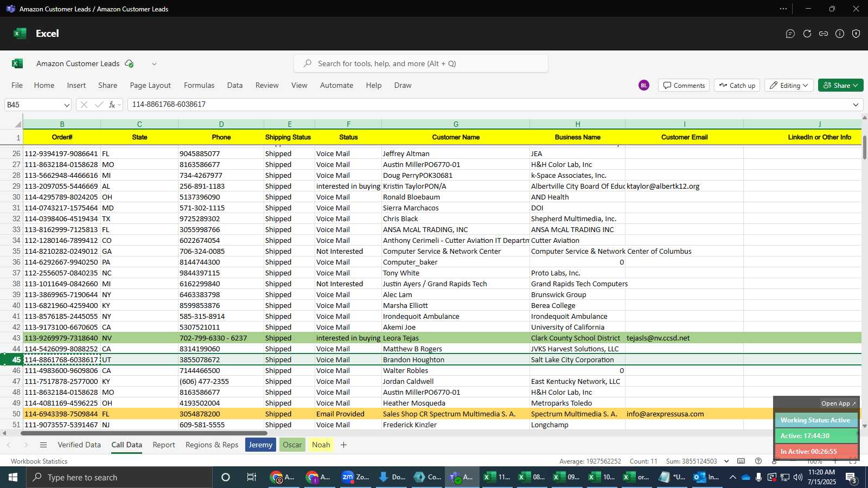Click Open App on time tracker widget
The image size is (868, 488).
tap(838, 403)
